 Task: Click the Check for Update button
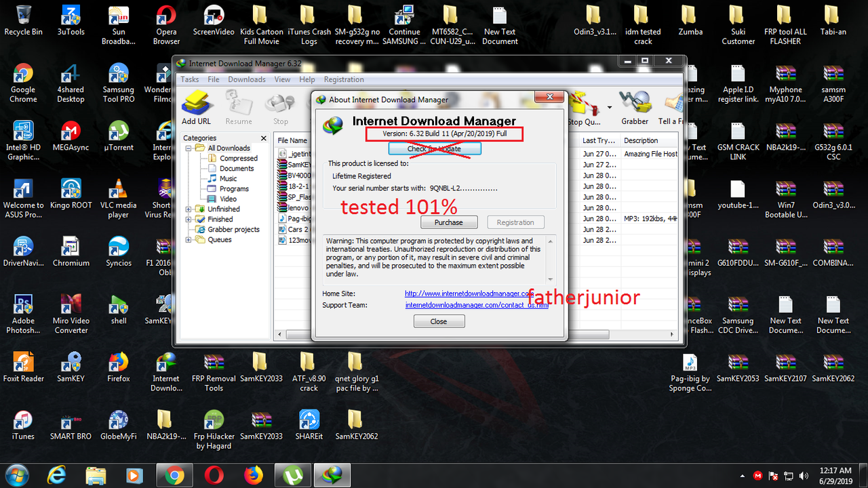pyautogui.click(x=434, y=148)
